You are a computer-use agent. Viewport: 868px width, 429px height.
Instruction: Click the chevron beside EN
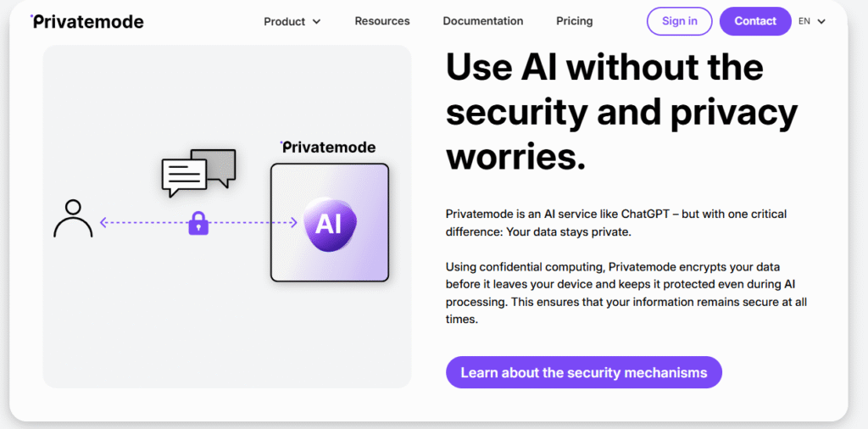(x=821, y=22)
